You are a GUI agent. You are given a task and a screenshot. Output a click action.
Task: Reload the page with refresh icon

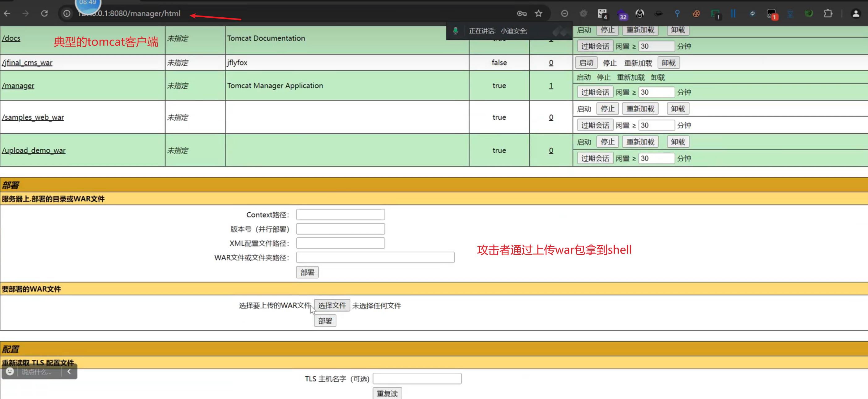tap(44, 14)
